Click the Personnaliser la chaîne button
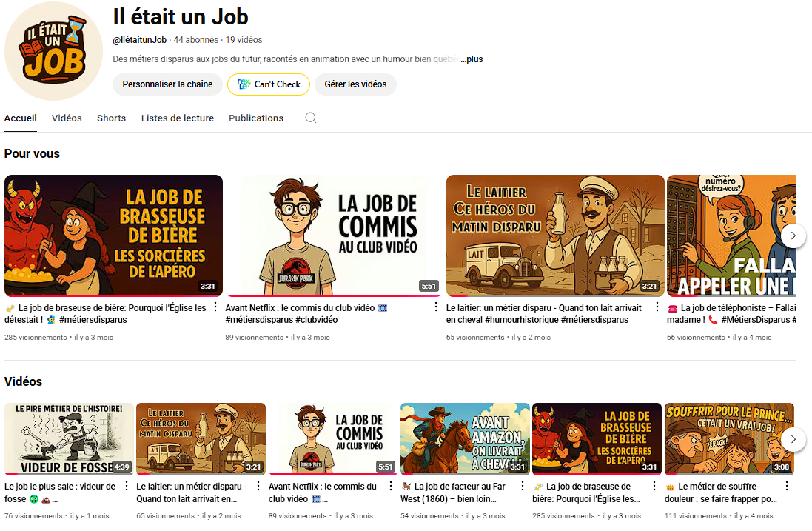812x531 pixels. click(167, 84)
